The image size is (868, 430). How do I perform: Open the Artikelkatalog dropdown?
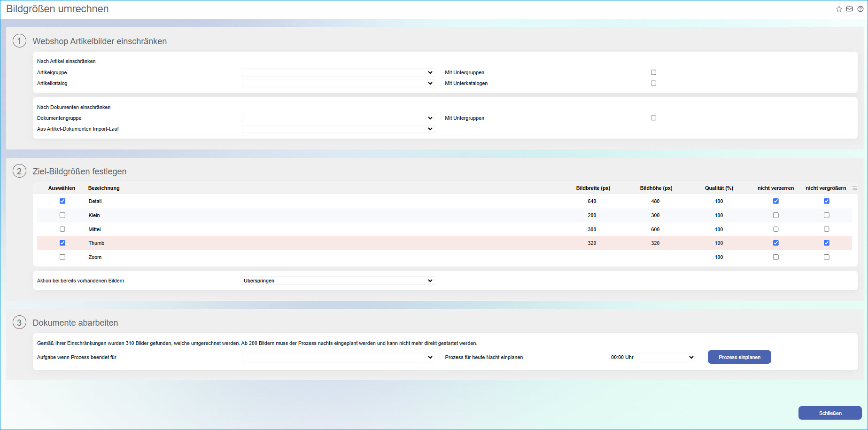pos(338,83)
